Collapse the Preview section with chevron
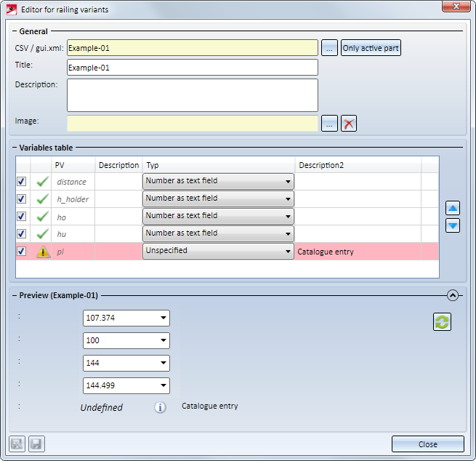Screen dimensions: 476x461 [452, 295]
